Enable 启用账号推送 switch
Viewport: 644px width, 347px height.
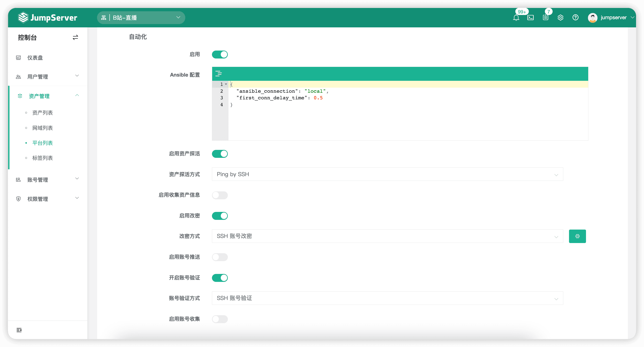[220, 257]
